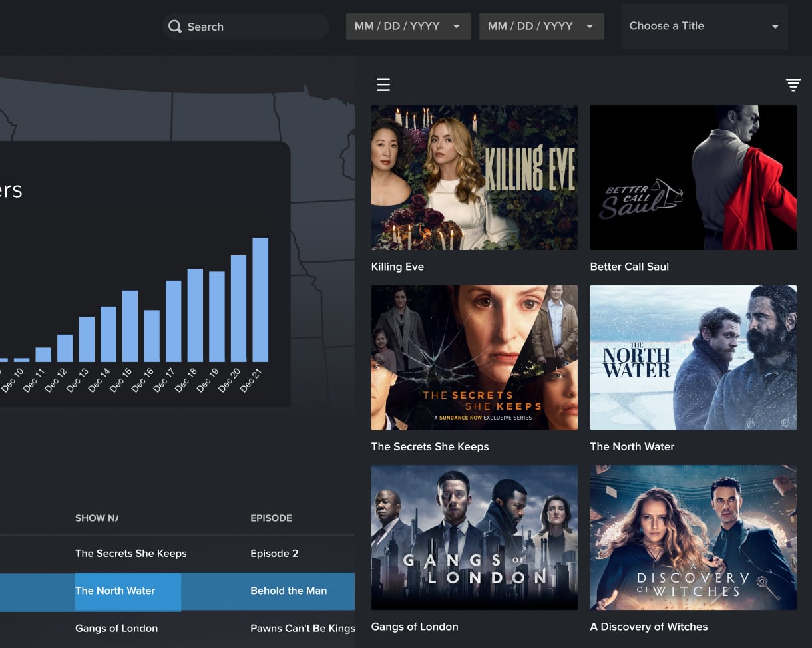Click the Dec 11 bar in the chart
Viewport: 812px width, 648px height.
tap(43, 355)
